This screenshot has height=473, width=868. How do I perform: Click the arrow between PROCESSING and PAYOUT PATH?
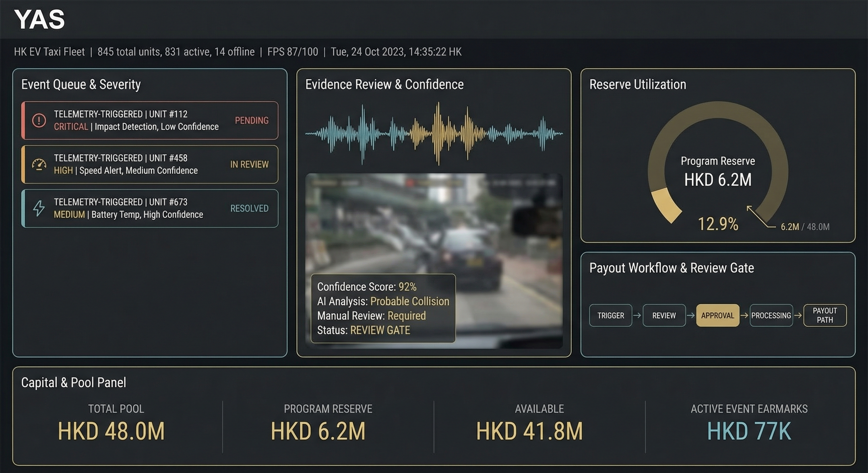click(798, 315)
